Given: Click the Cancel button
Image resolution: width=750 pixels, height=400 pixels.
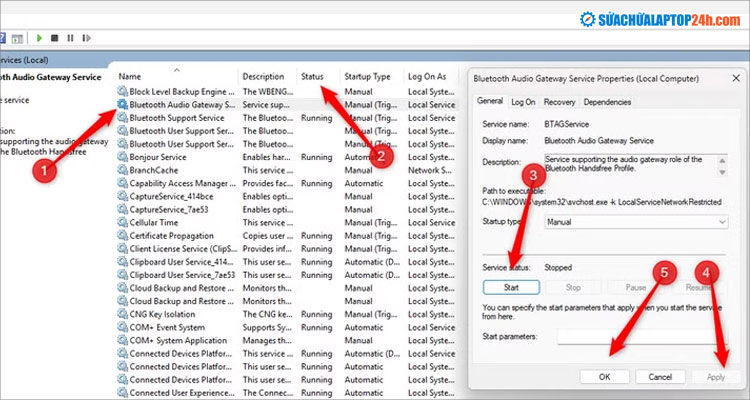Looking at the screenshot, I should [x=659, y=377].
